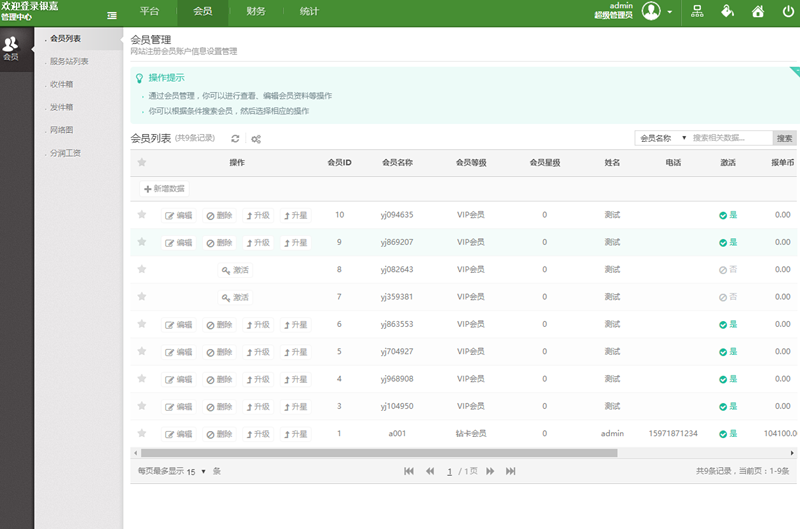800x529 pixels.
Task: Toggle the star for member a001
Action: (x=142, y=434)
